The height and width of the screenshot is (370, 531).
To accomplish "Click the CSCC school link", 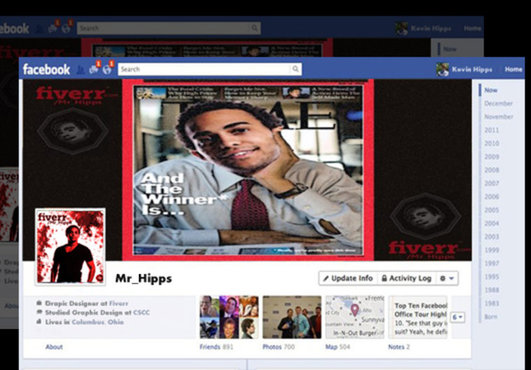I will (x=141, y=312).
